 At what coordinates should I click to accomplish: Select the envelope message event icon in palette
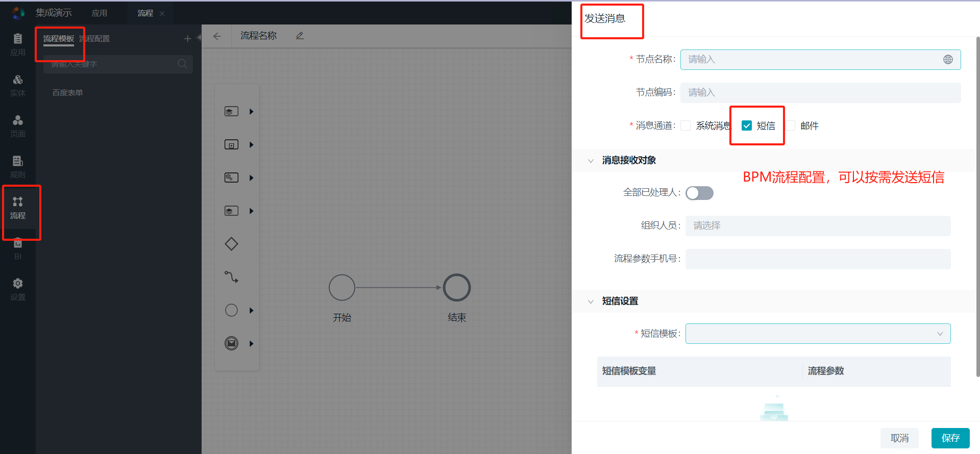pos(231,343)
